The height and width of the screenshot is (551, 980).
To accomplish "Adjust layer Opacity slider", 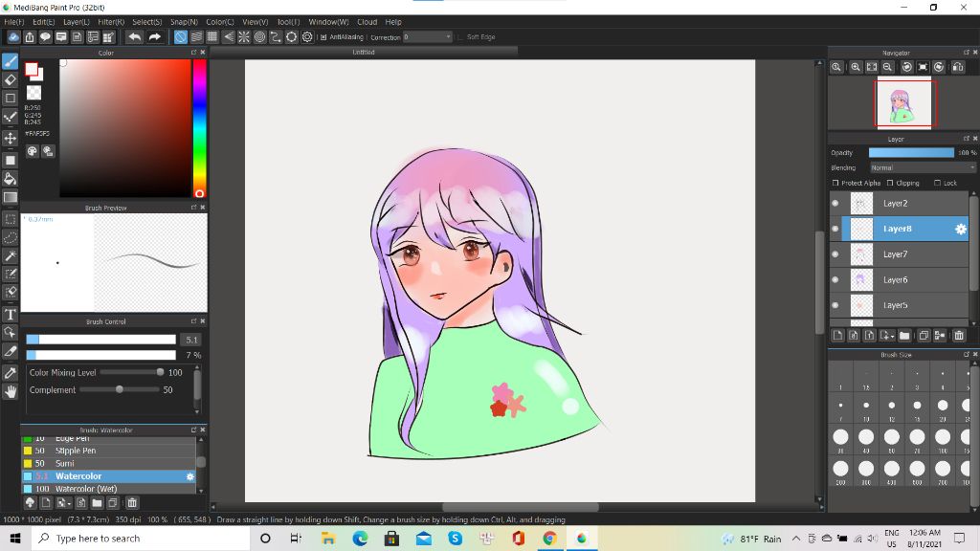I will point(911,152).
